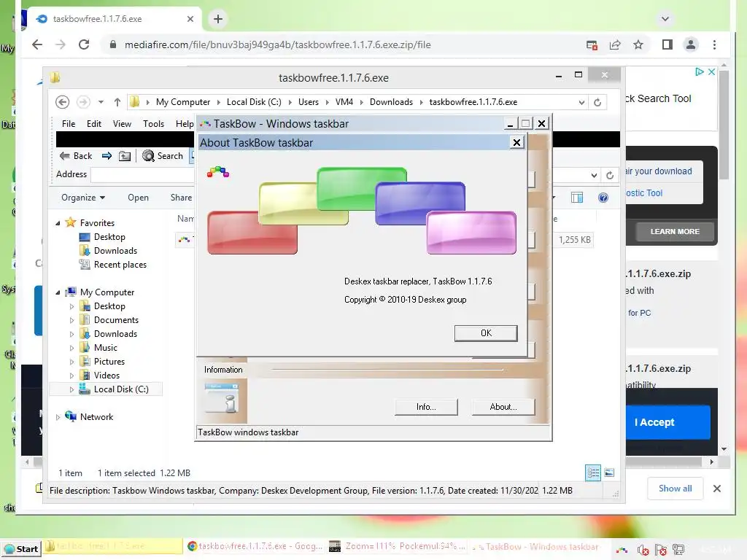Select Downloads under Favorites
This screenshot has height=560, width=747.
pos(115,251)
